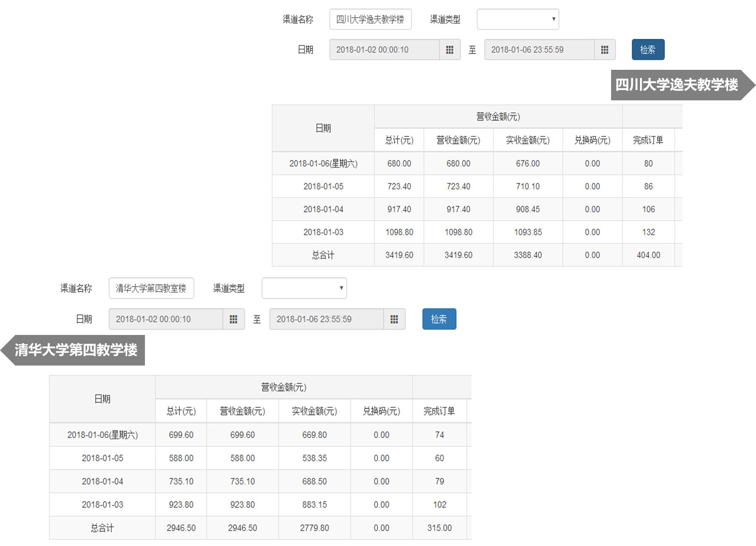Click 总计(元) column header in the 四川大学 table
The height and width of the screenshot is (546, 756).
(399, 140)
